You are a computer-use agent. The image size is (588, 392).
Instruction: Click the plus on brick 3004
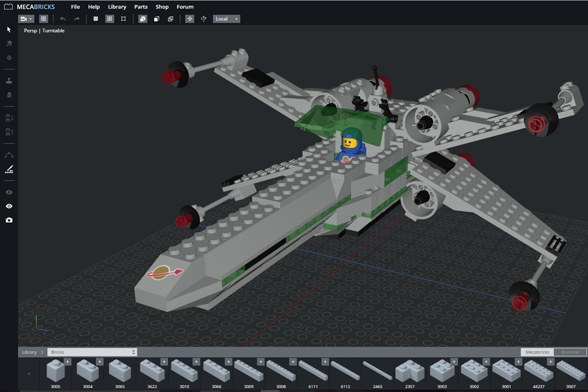(x=100, y=361)
